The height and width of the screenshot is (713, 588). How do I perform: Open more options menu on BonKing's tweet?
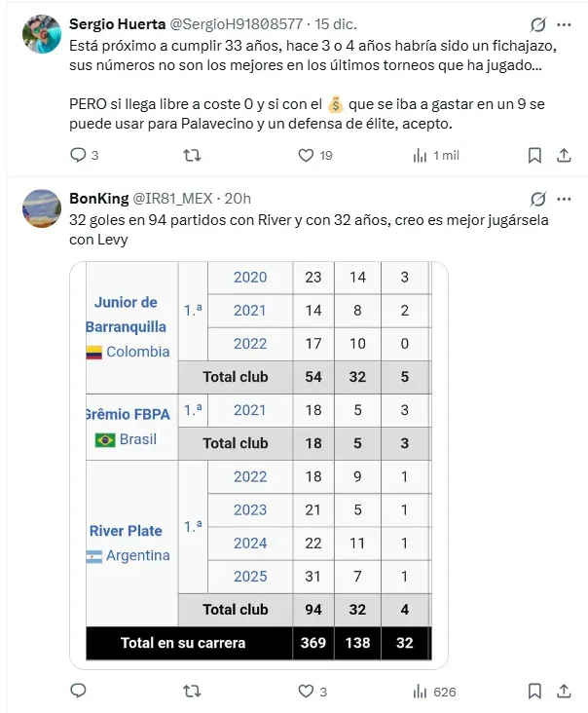pyautogui.click(x=566, y=199)
